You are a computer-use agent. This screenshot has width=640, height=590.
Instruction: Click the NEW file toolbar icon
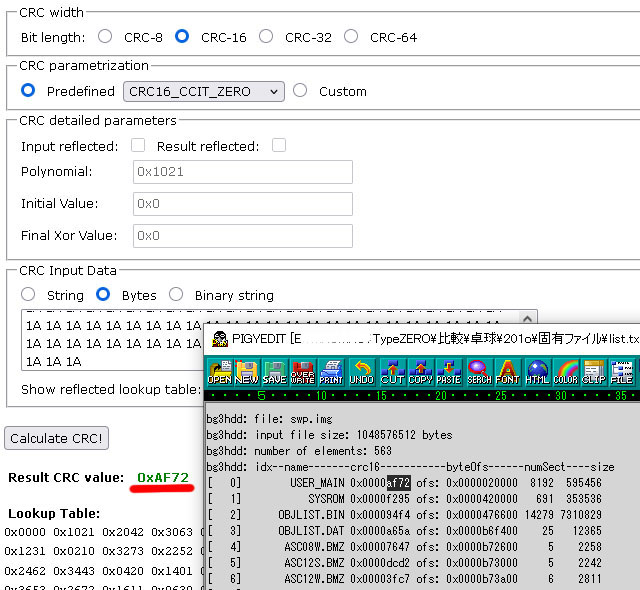(x=246, y=373)
